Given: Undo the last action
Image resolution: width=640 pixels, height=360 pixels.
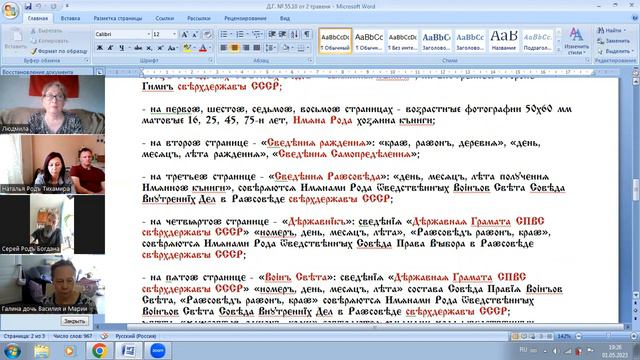Looking at the screenshot, I should [39, 6].
